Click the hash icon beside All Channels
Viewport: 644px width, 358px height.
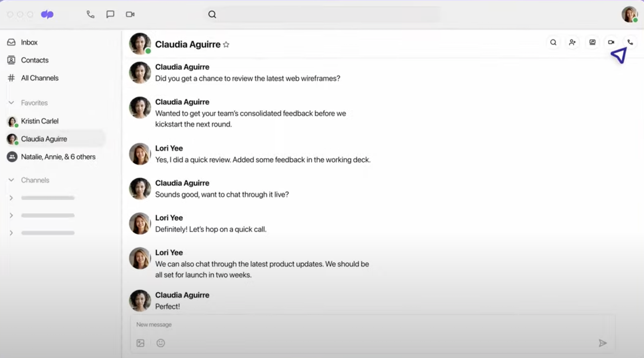pyautogui.click(x=11, y=78)
